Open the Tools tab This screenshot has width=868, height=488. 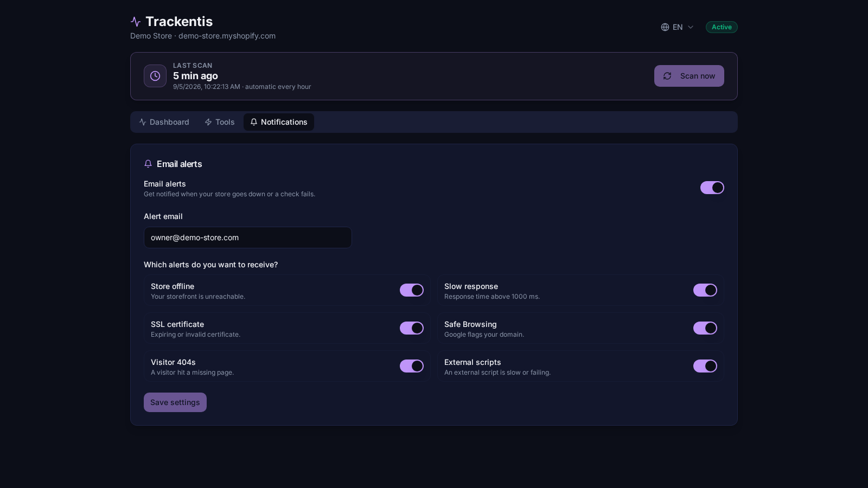point(220,122)
